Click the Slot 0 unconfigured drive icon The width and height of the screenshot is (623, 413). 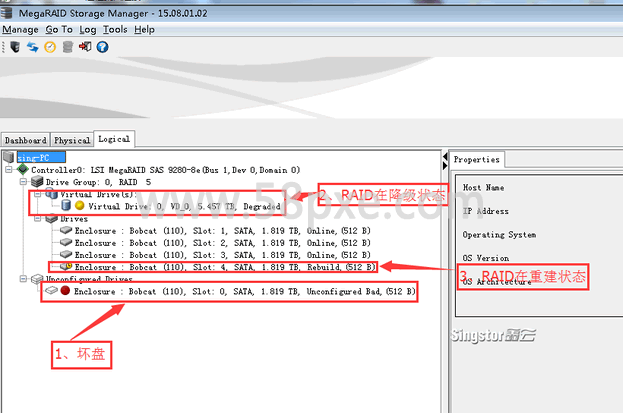tap(51, 291)
